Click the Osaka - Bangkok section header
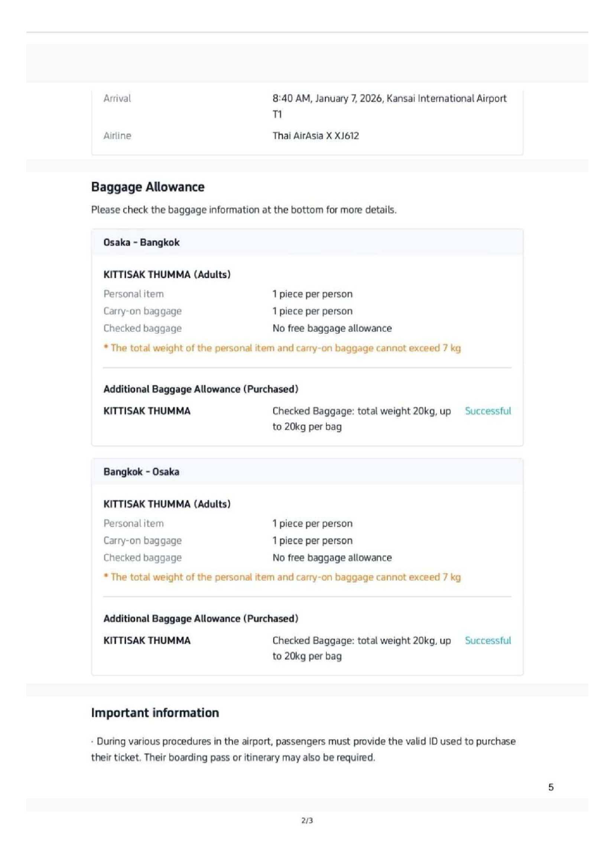This screenshot has width=614, height=868. [x=141, y=242]
